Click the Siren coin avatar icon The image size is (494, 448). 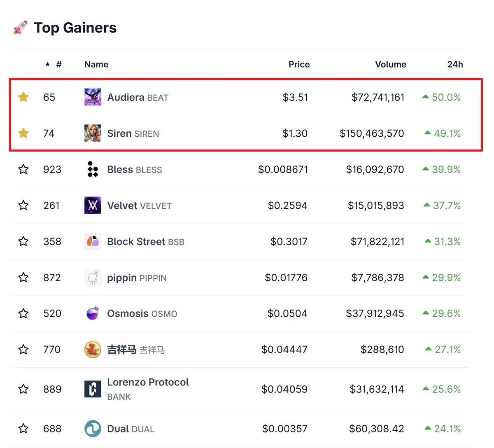coord(93,133)
